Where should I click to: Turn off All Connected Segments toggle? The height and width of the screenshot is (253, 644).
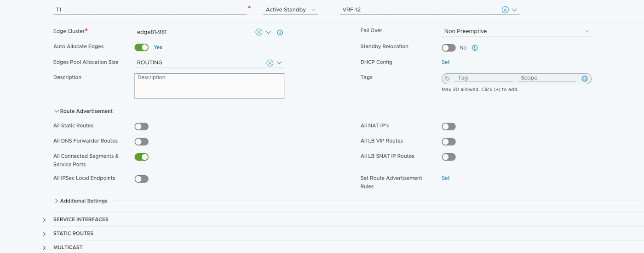(141, 157)
